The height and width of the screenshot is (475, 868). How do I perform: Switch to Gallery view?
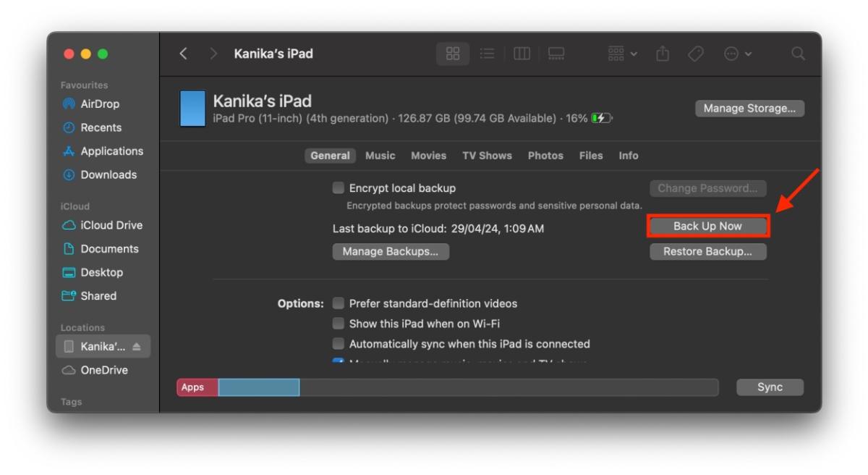pos(556,53)
